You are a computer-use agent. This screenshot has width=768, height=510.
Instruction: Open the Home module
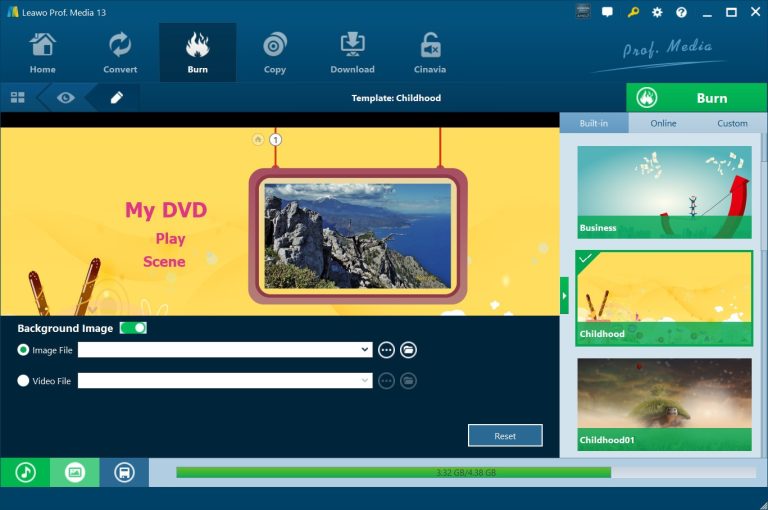click(42, 53)
